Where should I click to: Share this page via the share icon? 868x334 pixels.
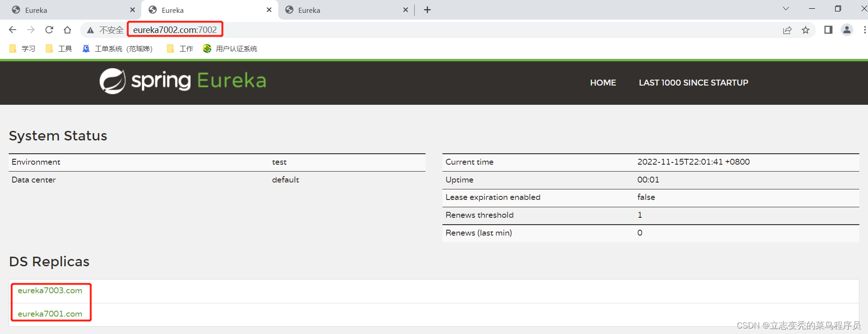pyautogui.click(x=787, y=30)
